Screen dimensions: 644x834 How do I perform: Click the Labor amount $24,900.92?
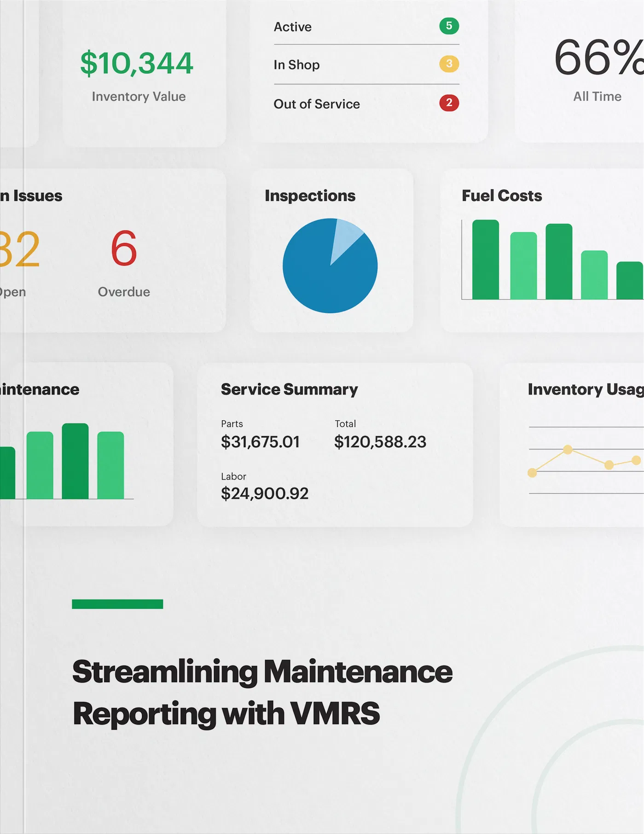[x=265, y=493]
